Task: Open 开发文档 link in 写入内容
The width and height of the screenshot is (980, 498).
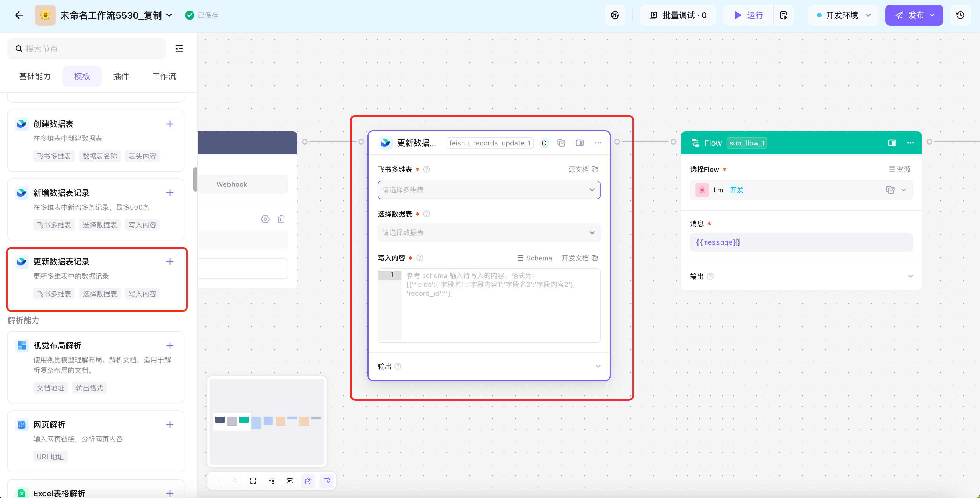Action: 579,258
